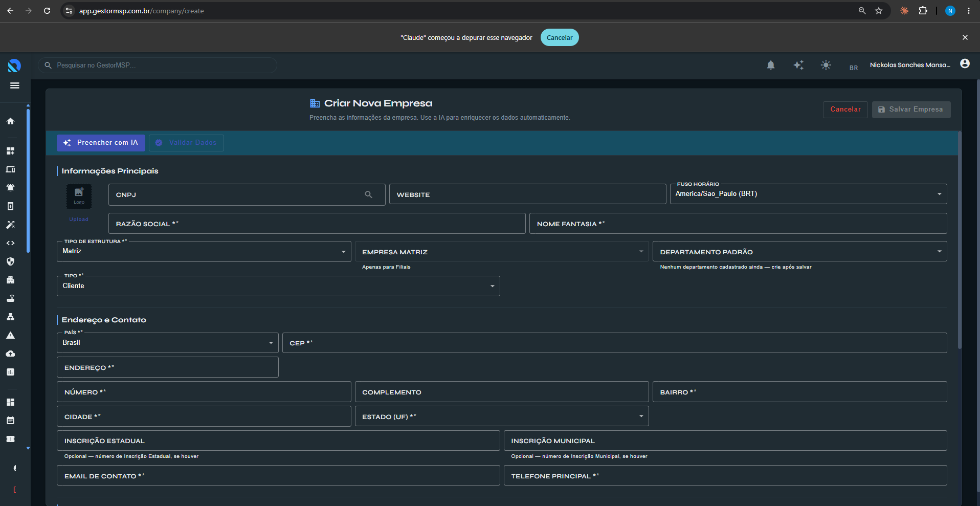
Task: Open the warning triangle sidebar icon
Action: 10,335
